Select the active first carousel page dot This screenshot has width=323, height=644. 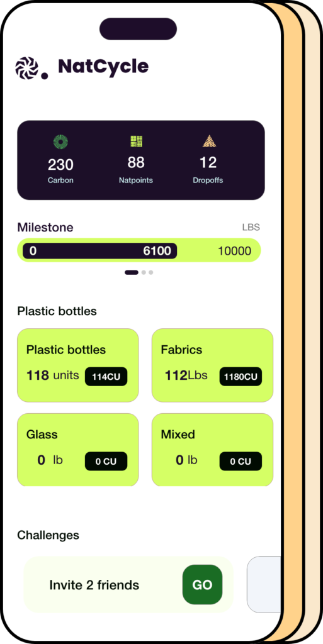pos(132,272)
